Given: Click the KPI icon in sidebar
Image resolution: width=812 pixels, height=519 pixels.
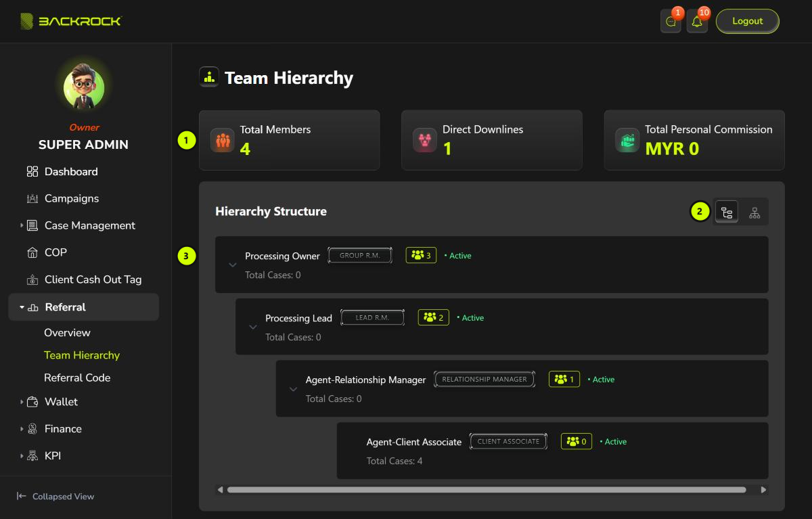Looking at the screenshot, I should coord(32,456).
